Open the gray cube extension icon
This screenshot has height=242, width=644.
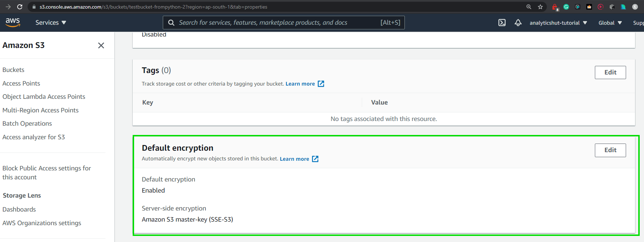(612, 7)
